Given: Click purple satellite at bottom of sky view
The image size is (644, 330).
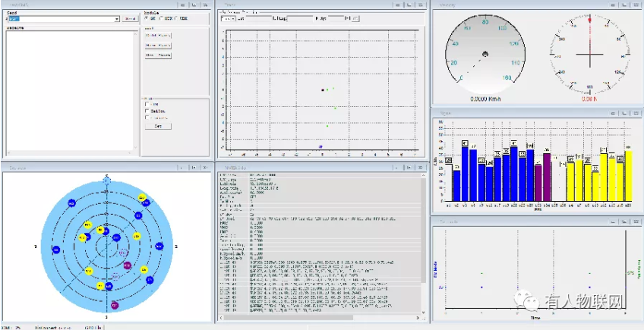Looking at the screenshot, I should click(115, 306).
